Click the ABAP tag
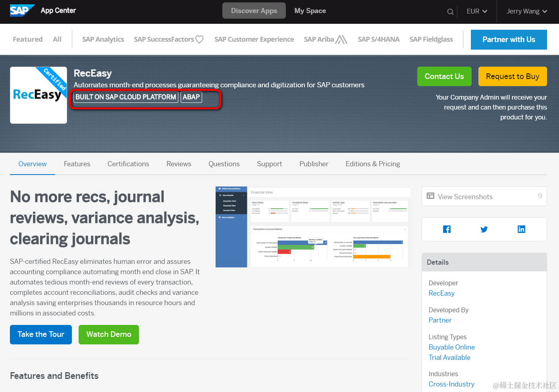 [191, 97]
